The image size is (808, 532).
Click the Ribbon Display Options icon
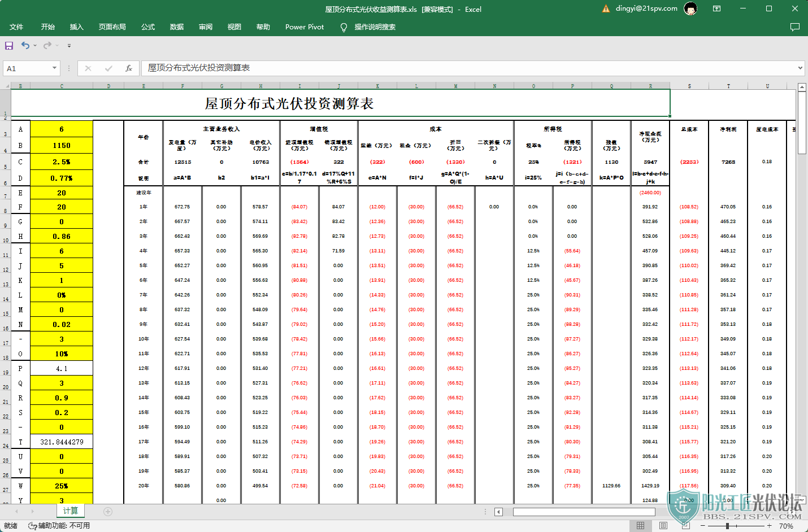coord(716,8)
